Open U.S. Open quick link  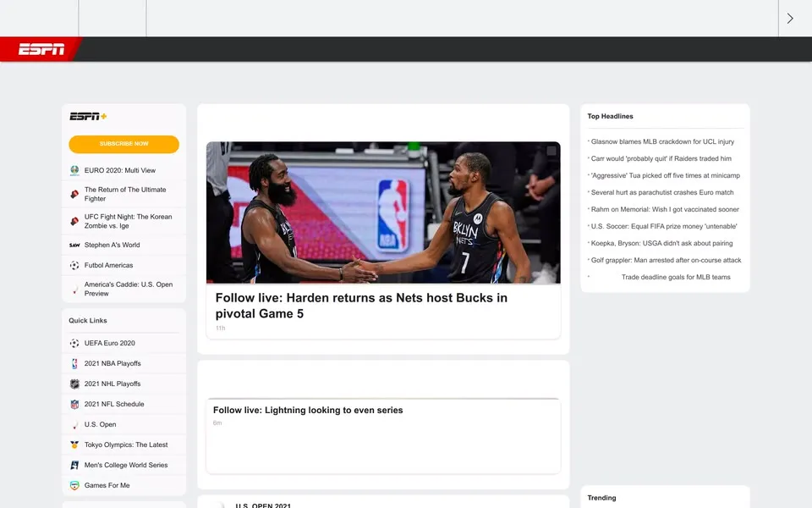100,424
